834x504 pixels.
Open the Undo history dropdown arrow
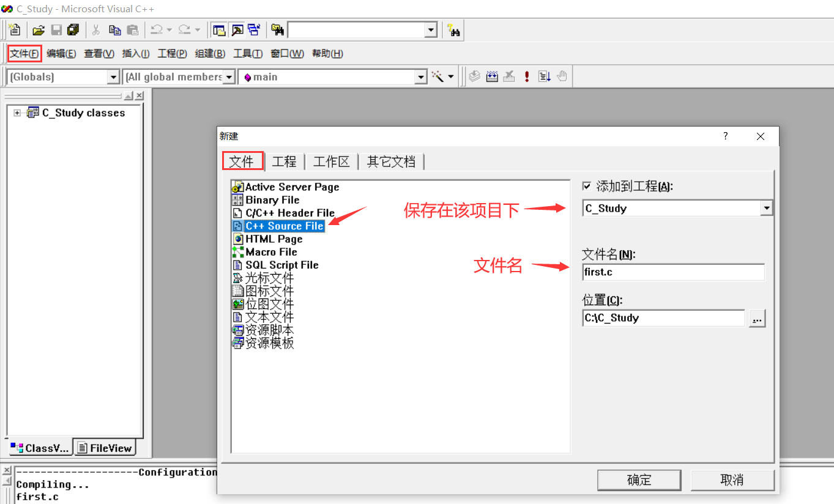pyautogui.click(x=169, y=29)
